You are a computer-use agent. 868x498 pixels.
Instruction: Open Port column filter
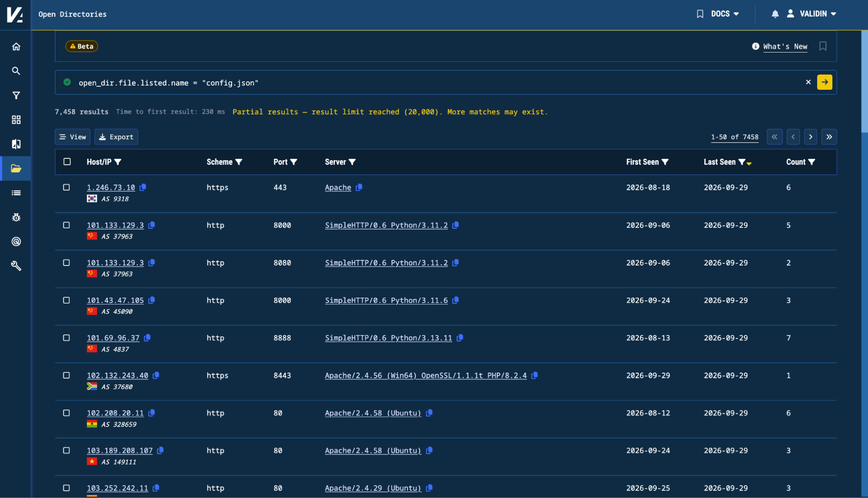click(294, 162)
